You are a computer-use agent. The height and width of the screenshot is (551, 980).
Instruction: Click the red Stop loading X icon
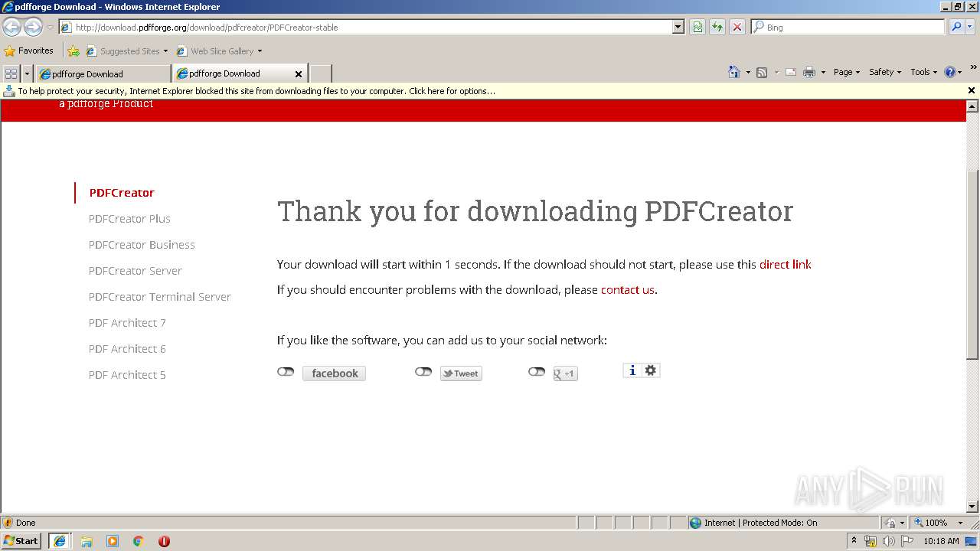click(x=737, y=27)
